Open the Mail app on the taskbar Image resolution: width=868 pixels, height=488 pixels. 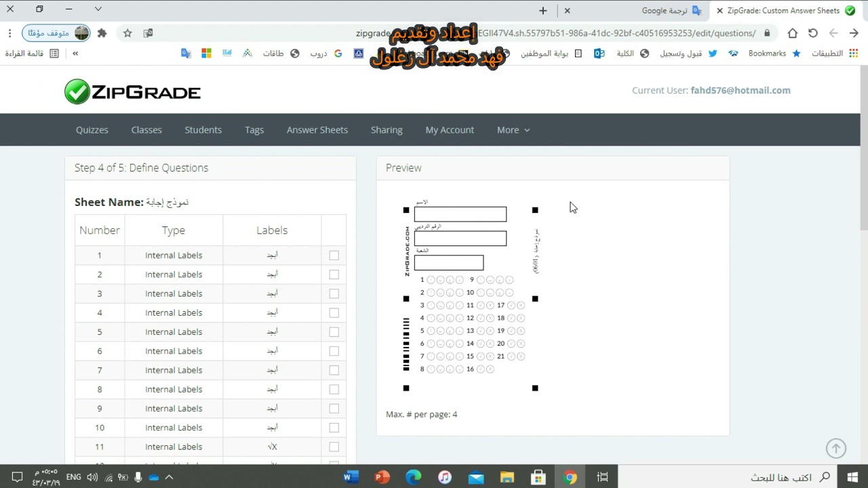[x=476, y=477]
